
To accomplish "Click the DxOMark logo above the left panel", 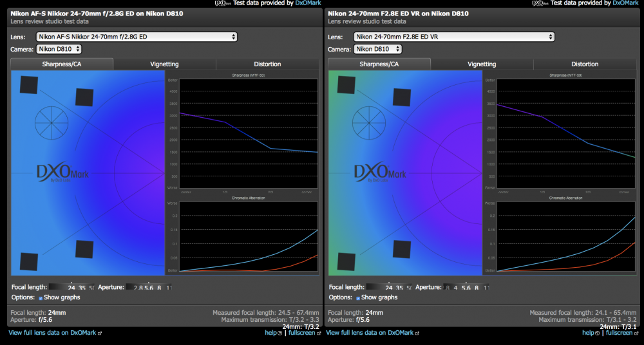I will click(x=223, y=3).
